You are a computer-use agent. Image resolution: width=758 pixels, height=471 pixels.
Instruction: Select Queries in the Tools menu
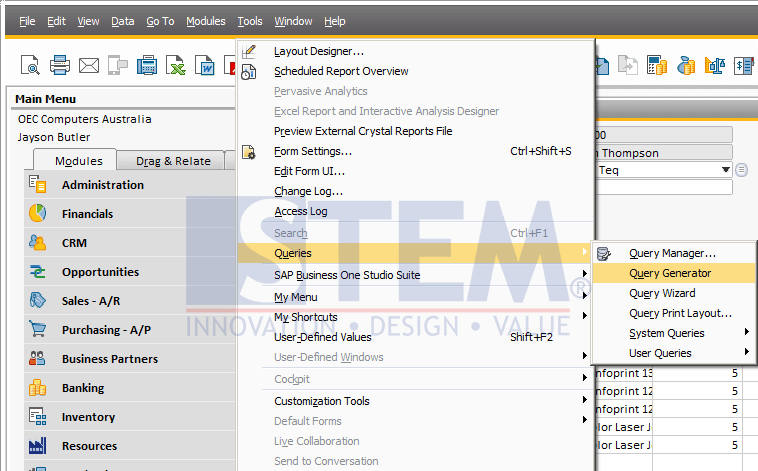coord(416,253)
